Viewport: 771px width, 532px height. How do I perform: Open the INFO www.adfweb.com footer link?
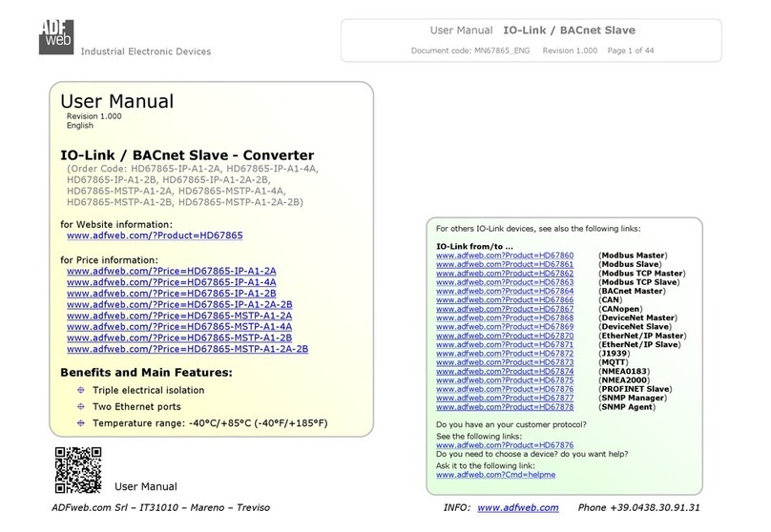pyautogui.click(x=518, y=507)
